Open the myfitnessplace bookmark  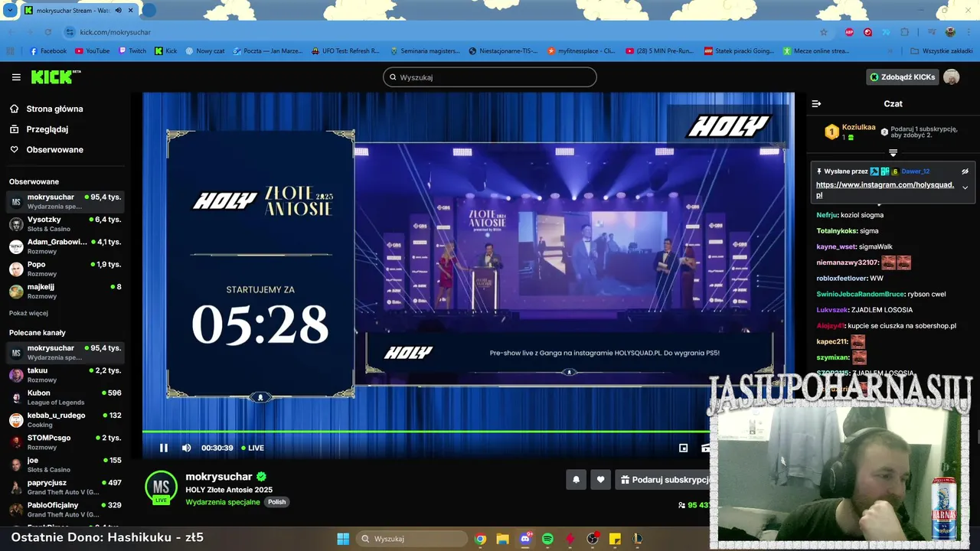(x=581, y=51)
